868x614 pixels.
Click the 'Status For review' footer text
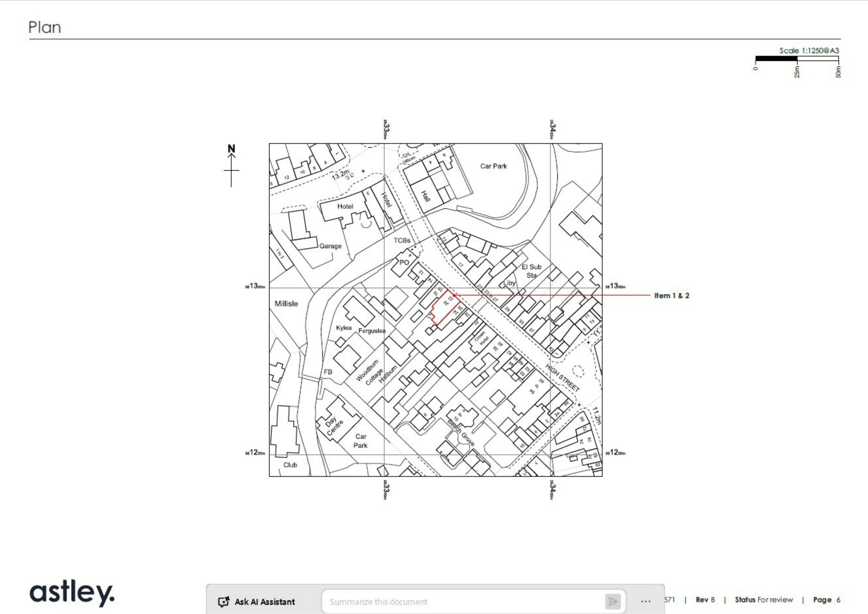[x=764, y=600]
